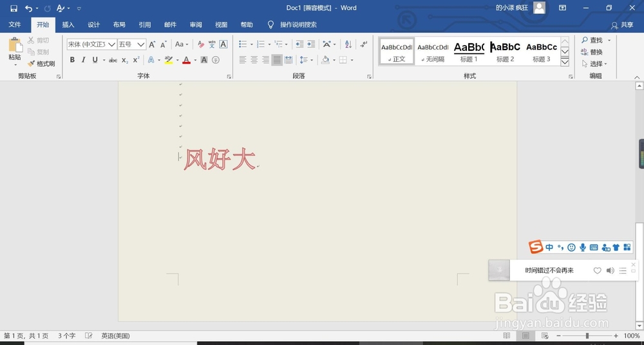Image resolution: width=644 pixels, height=345 pixels.
Task: Toggle justified text alignment
Action: click(x=277, y=60)
